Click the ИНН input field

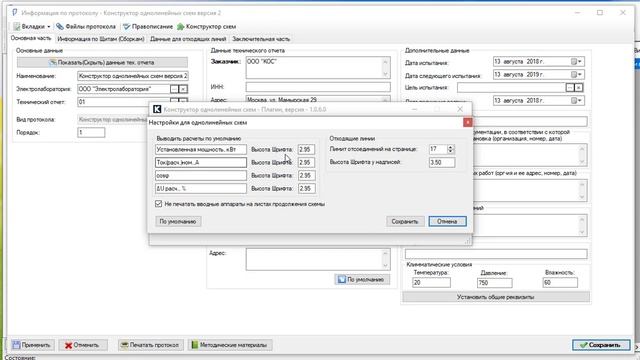click(318, 87)
